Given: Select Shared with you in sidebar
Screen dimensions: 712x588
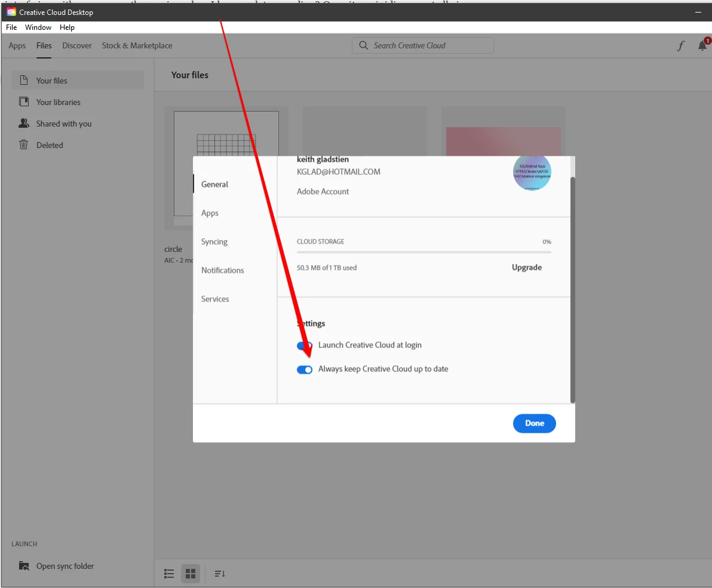Looking at the screenshot, I should tap(78, 124).
